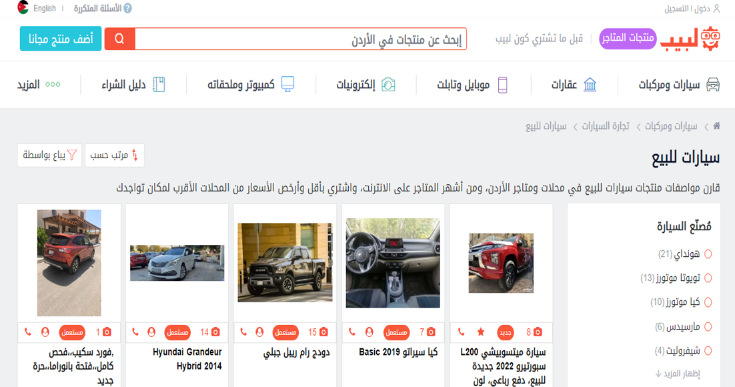
Task: Click أضف منتج مجانا button
Action: pyautogui.click(x=60, y=38)
